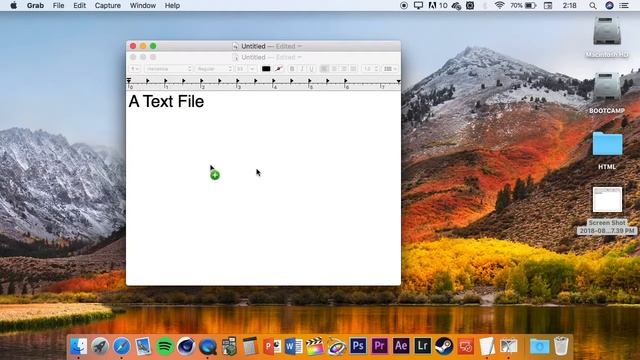The image size is (640, 360).
Task: Open Spotify in the Dock
Action: click(165, 347)
